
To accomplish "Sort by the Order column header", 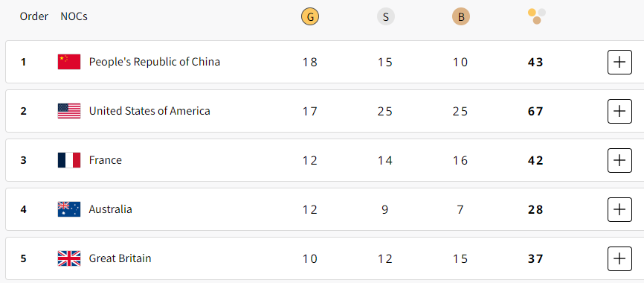I will (34, 16).
